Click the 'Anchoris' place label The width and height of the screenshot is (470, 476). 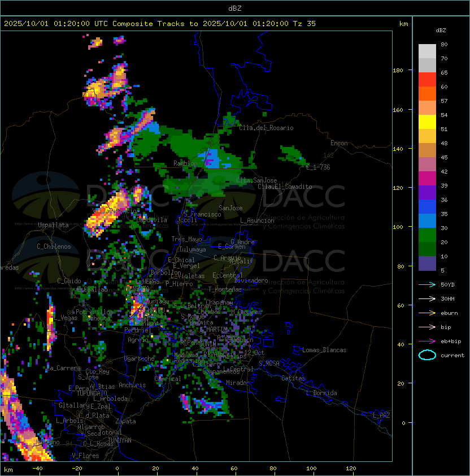[132, 385]
